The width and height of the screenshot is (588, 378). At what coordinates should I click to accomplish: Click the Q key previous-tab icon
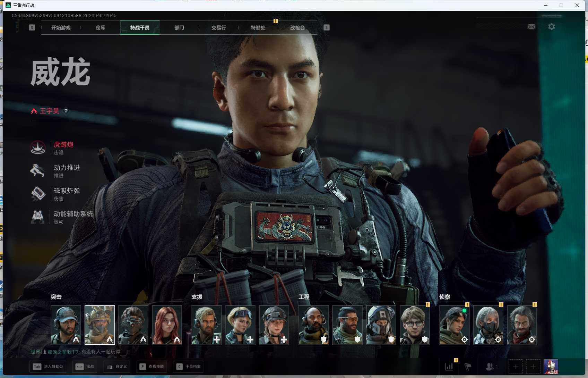pyautogui.click(x=32, y=27)
